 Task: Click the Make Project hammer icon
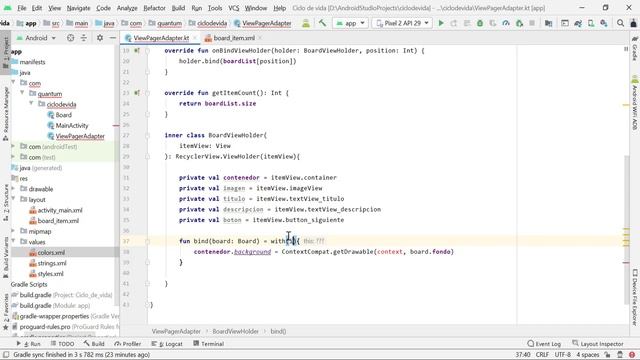click(x=322, y=23)
